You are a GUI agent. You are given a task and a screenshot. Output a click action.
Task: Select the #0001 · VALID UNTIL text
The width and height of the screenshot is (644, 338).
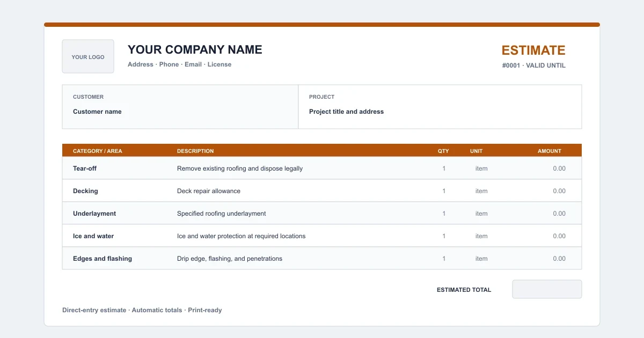pyautogui.click(x=534, y=65)
